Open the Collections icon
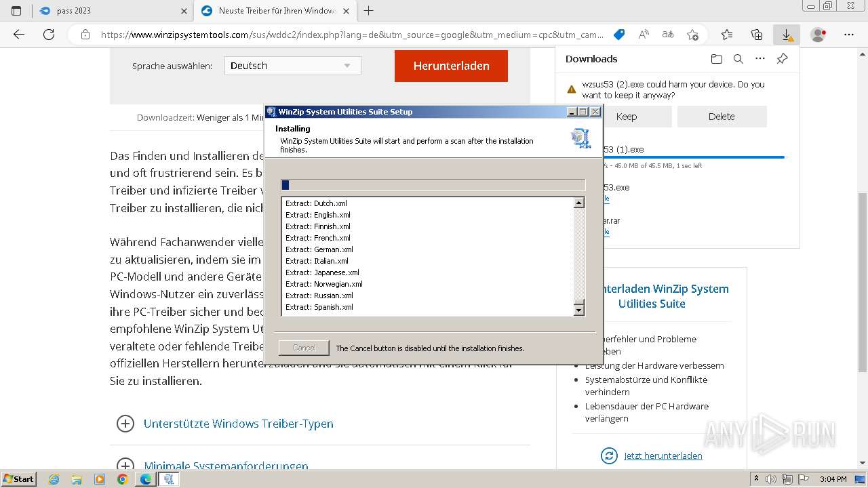 click(757, 35)
